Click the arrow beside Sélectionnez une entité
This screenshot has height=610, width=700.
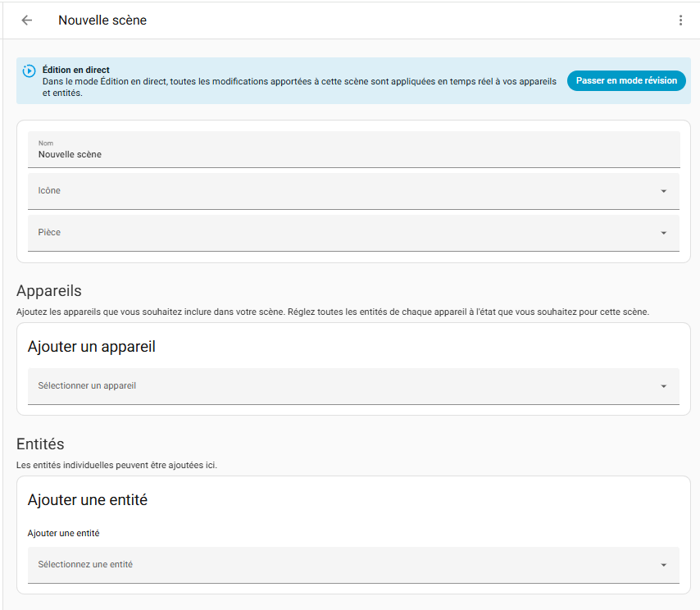tap(663, 565)
